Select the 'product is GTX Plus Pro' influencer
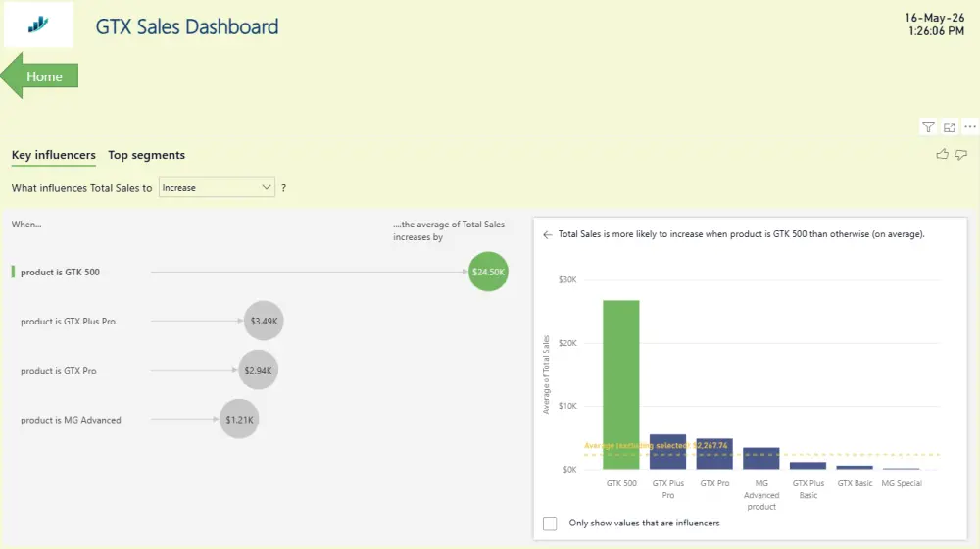This screenshot has height=549, width=980. 69,322
